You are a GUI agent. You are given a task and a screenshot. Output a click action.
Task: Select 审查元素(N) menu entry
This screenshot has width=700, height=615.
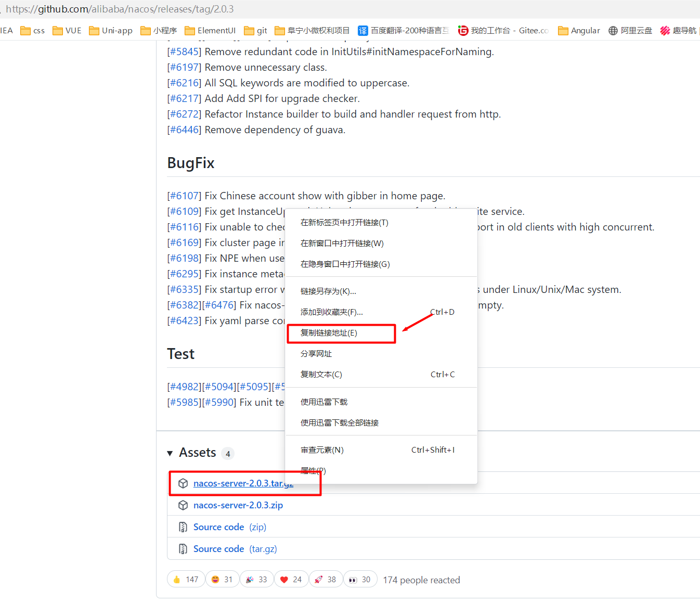coord(381,450)
